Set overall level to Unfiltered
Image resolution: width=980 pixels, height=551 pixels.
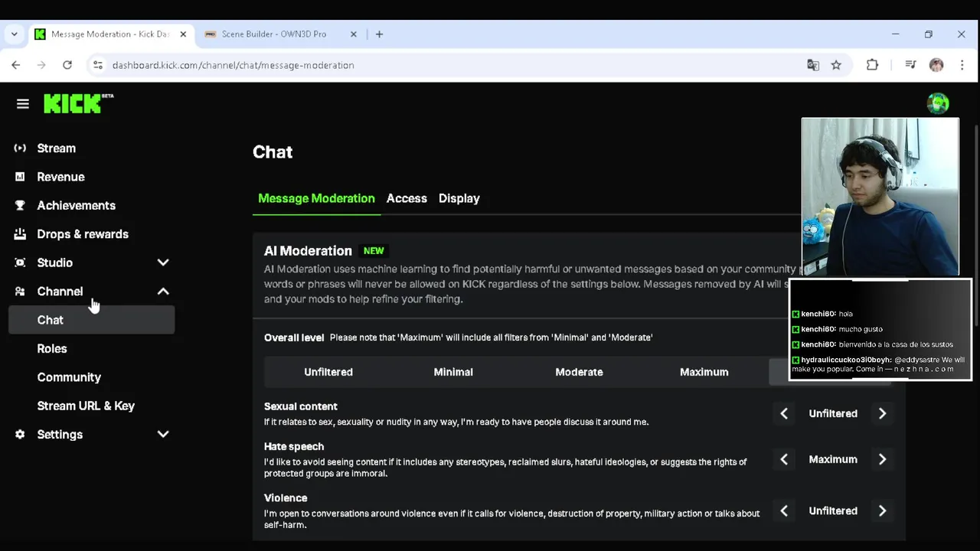[x=328, y=372]
